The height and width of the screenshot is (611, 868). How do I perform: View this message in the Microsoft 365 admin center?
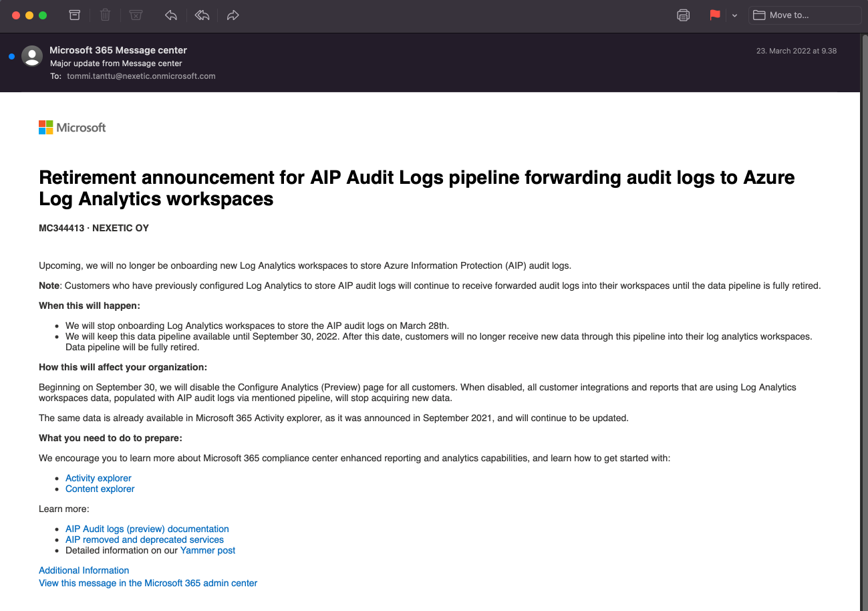point(148,583)
